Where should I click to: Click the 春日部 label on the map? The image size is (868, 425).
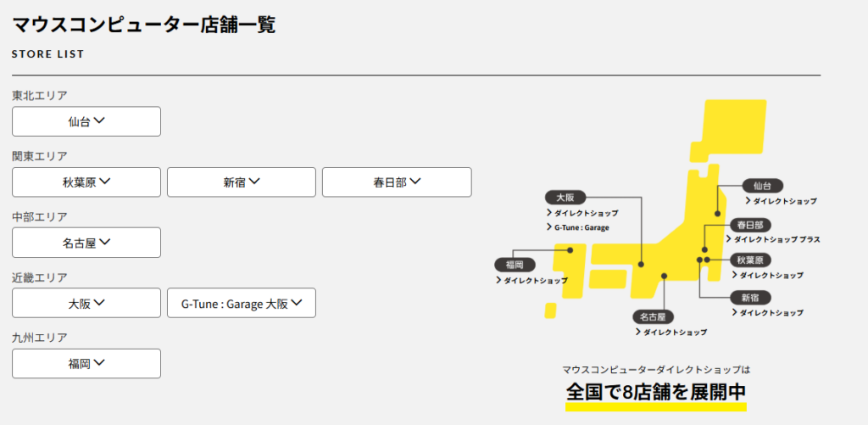click(x=750, y=225)
